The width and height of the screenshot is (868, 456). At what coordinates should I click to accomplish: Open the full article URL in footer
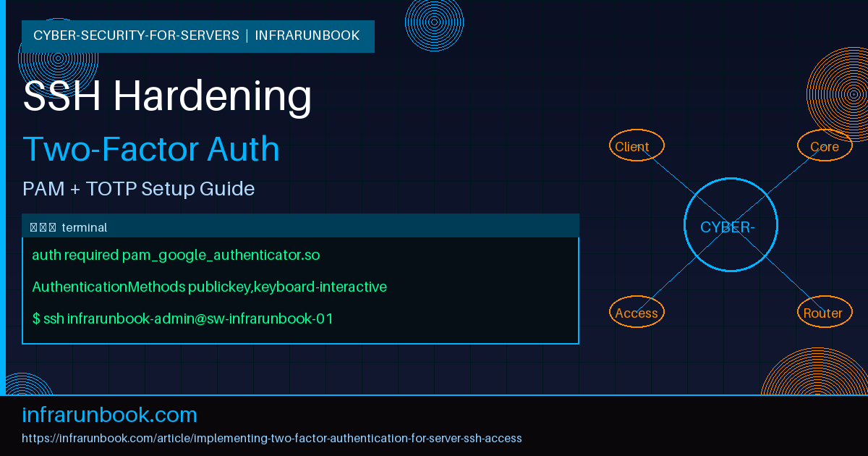point(272,439)
